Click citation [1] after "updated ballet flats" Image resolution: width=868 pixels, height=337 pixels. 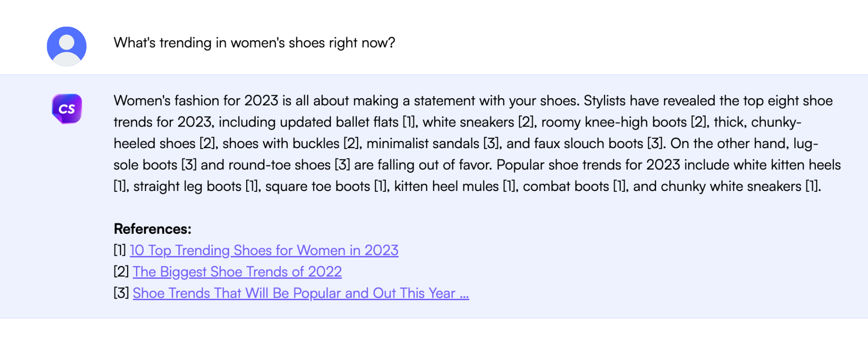coord(409,122)
